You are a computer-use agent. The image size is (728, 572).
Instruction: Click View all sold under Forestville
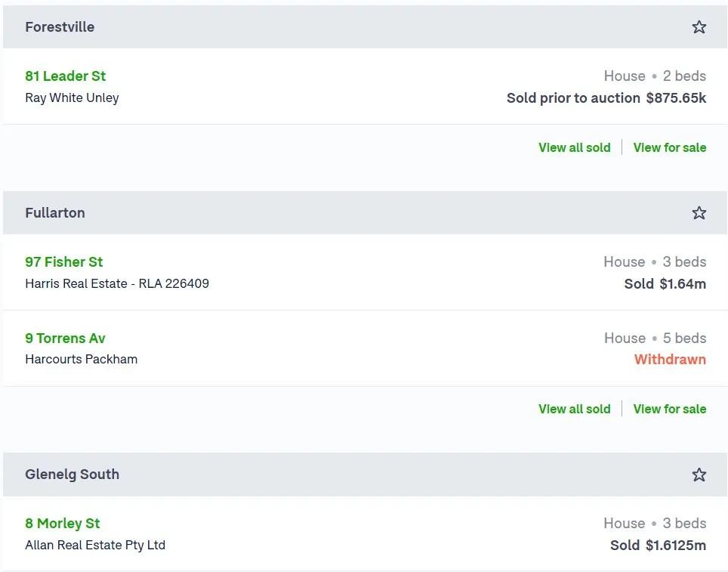(x=575, y=147)
